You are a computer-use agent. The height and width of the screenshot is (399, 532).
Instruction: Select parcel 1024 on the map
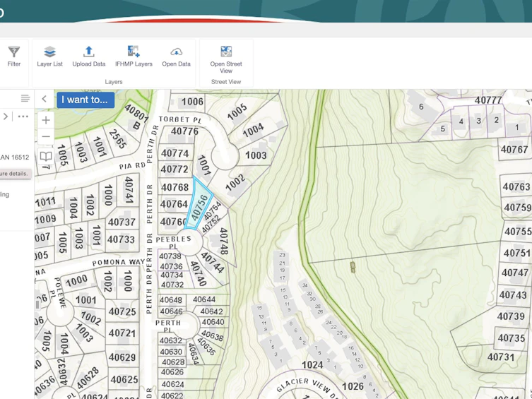(312, 365)
